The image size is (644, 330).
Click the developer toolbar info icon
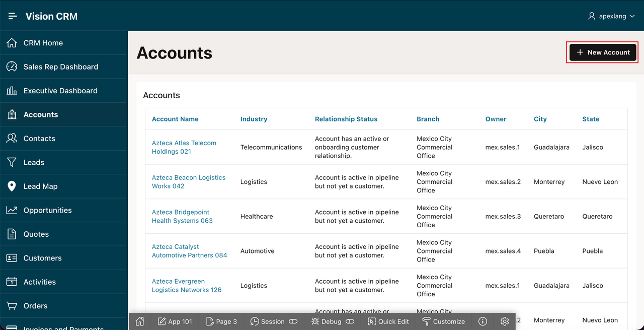(x=482, y=321)
